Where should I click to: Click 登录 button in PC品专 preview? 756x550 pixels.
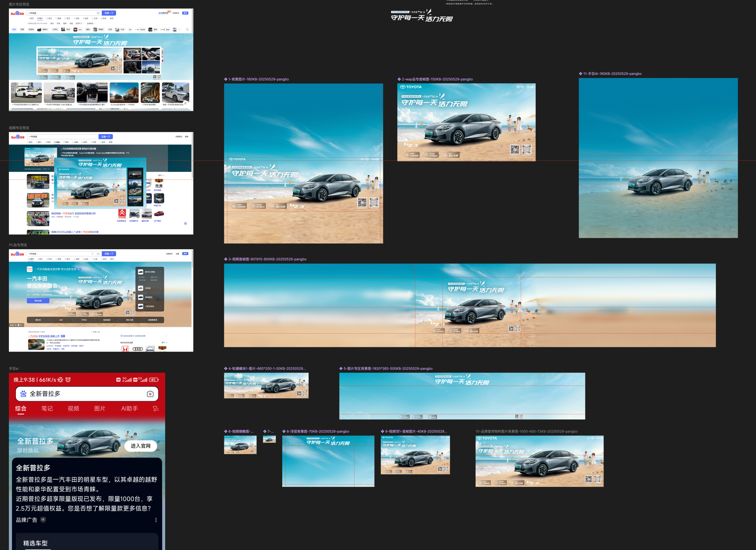(185, 254)
